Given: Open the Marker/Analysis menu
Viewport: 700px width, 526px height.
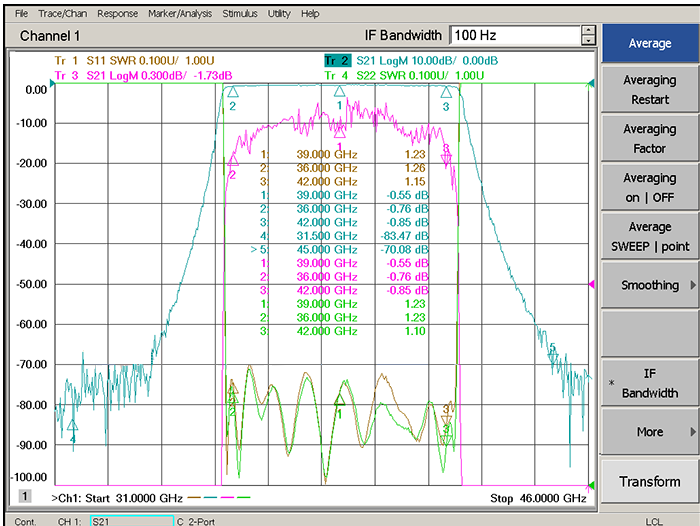Looking at the screenshot, I should [180, 13].
